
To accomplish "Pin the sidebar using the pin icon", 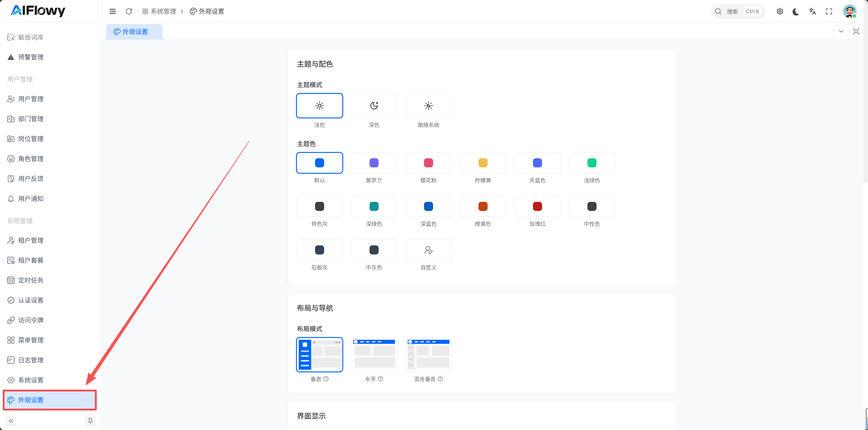I will pyautogui.click(x=90, y=421).
